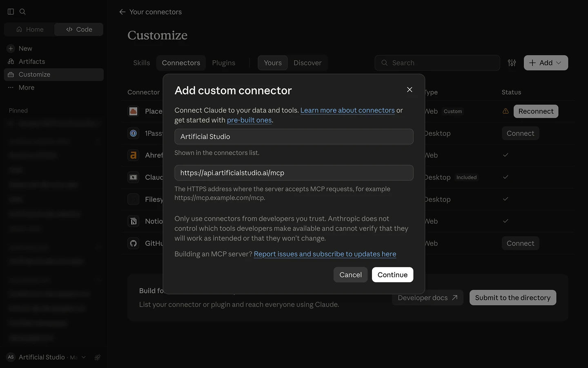Open the filter settings sliders icon
The image size is (588, 368).
(512, 63)
